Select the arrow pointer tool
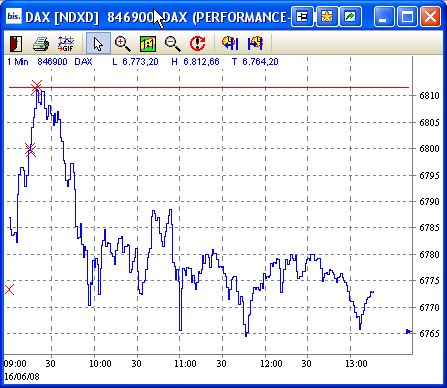Viewport: 447px width, 388px height. (x=98, y=44)
